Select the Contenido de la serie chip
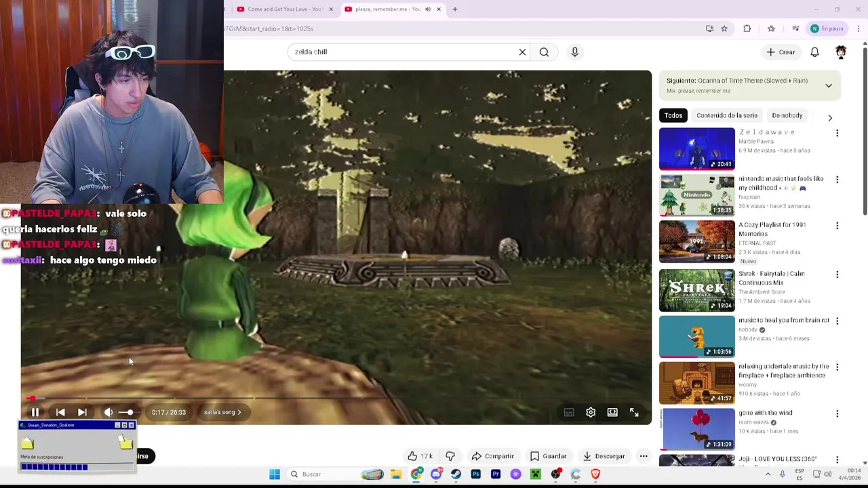 [727, 115]
